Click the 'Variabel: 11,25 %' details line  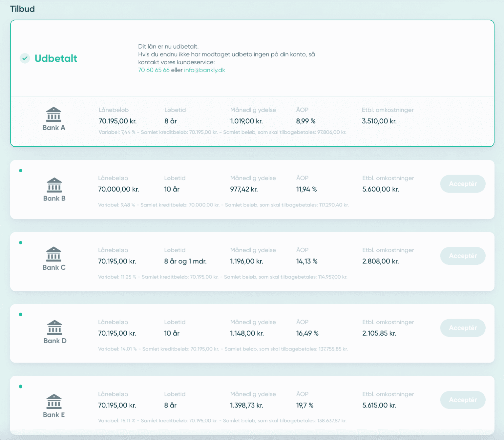(223, 277)
